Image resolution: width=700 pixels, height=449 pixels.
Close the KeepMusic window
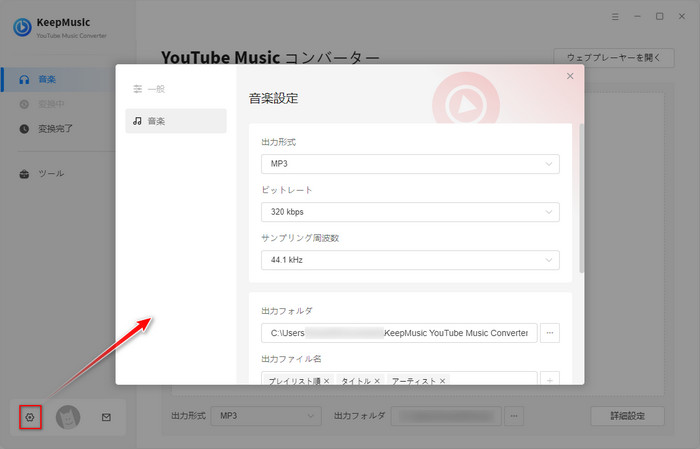click(682, 17)
